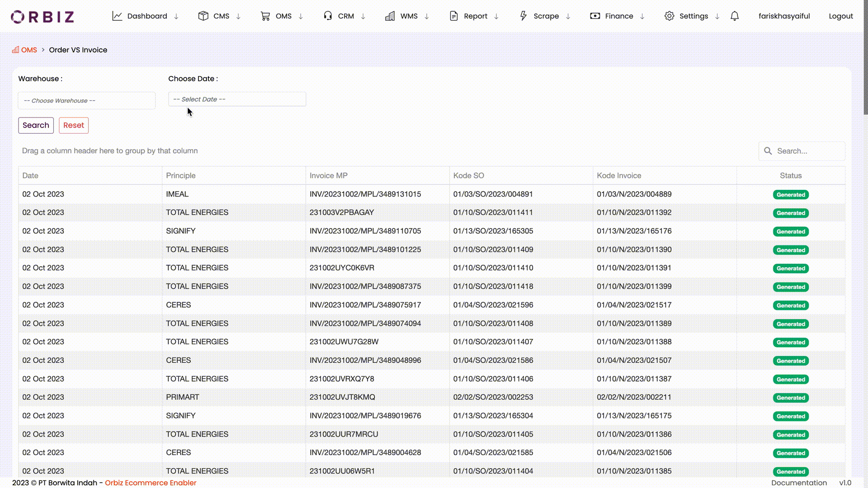The image size is (868, 488).
Task: Select the OMS shopping cart icon
Action: pyautogui.click(x=265, y=15)
